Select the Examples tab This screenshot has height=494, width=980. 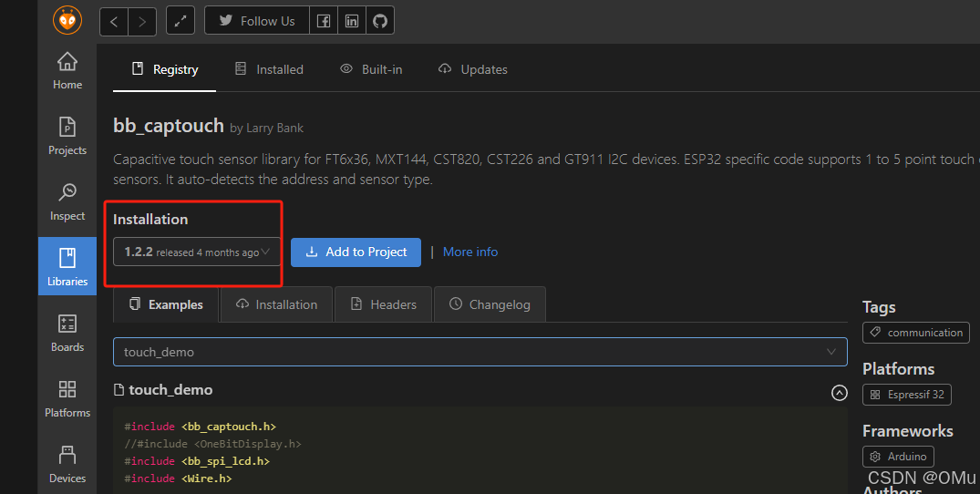(x=166, y=304)
